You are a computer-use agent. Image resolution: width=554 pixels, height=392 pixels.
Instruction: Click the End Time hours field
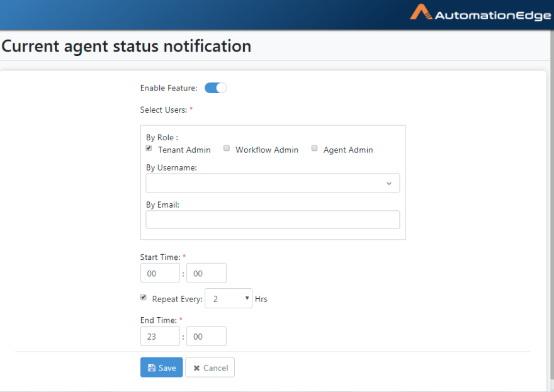[160, 336]
